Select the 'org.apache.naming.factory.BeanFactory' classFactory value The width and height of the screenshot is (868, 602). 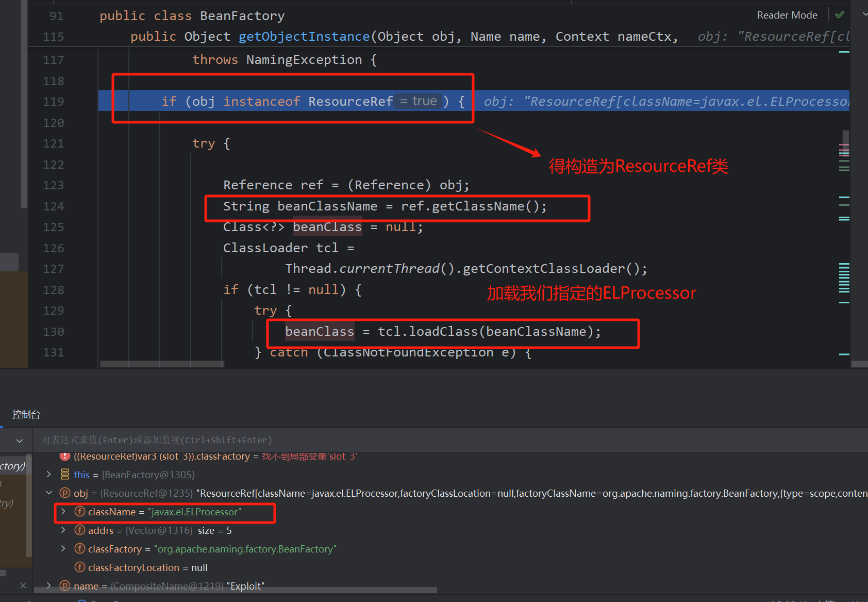(245, 549)
